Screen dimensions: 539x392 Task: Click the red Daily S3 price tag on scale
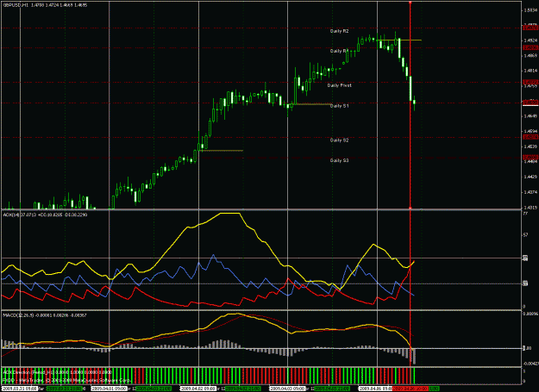[530, 157]
